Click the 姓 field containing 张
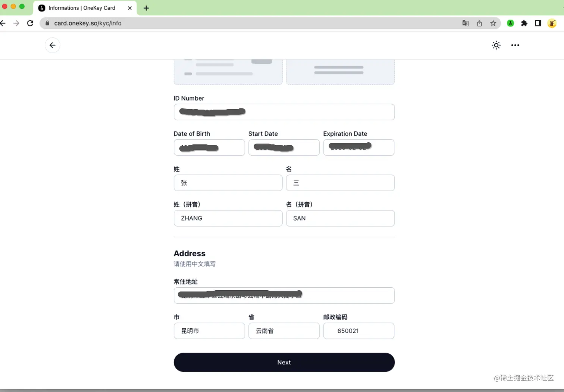 point(228,183)
